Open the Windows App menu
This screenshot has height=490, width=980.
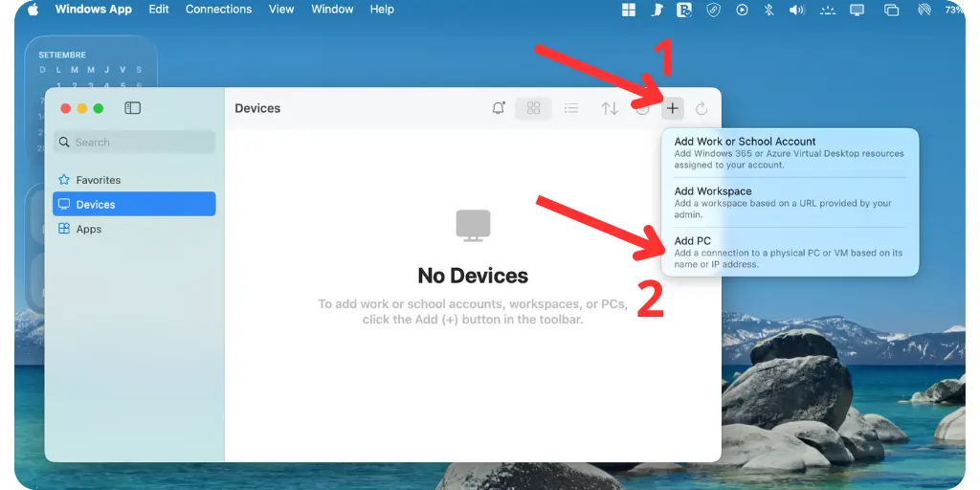(93, 10)
